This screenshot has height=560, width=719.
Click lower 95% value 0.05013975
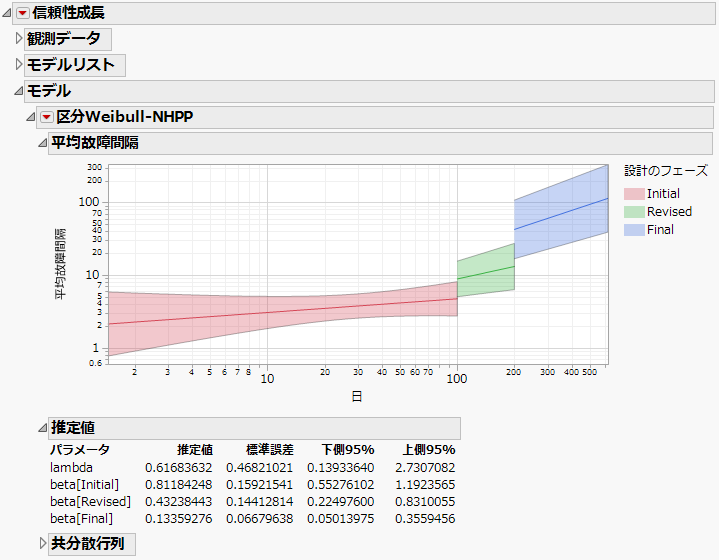[341, 518]
